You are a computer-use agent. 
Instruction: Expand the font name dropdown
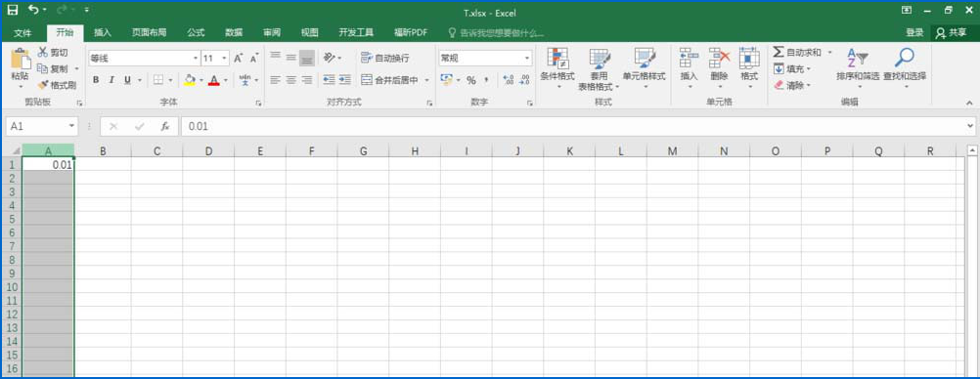[x=195, y=58]
